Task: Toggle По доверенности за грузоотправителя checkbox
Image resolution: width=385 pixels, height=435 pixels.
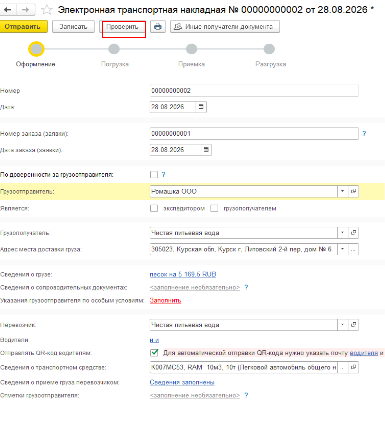Action: pos(154,174)
